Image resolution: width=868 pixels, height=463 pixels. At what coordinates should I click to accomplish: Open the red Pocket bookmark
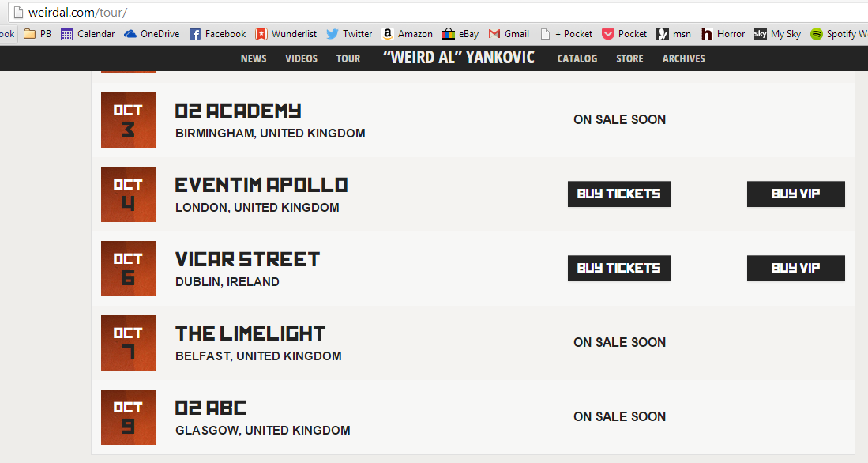pos(624,34)
